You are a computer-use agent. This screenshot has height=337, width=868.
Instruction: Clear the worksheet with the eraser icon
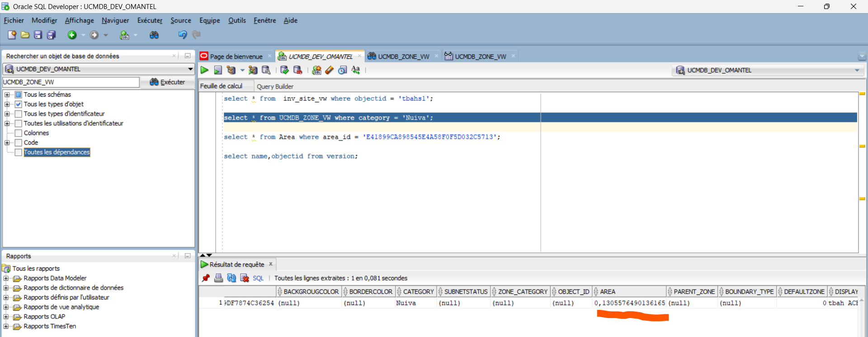coord(330,70)
